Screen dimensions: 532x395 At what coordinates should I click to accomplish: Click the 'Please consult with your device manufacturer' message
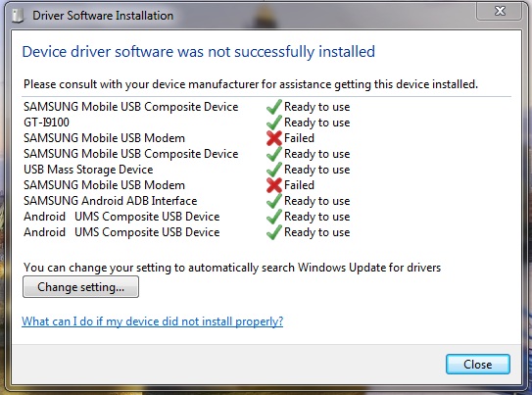[x=251, y=84]
